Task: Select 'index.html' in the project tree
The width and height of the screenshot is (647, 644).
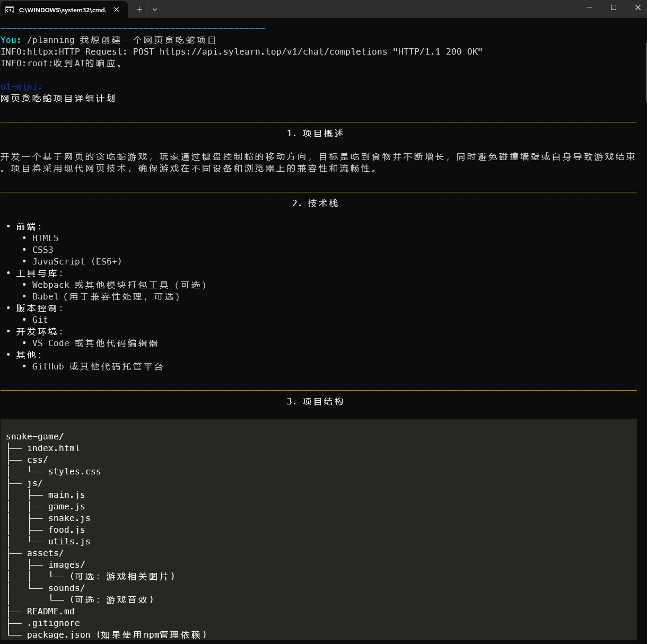Action: [x=54, y=448]
